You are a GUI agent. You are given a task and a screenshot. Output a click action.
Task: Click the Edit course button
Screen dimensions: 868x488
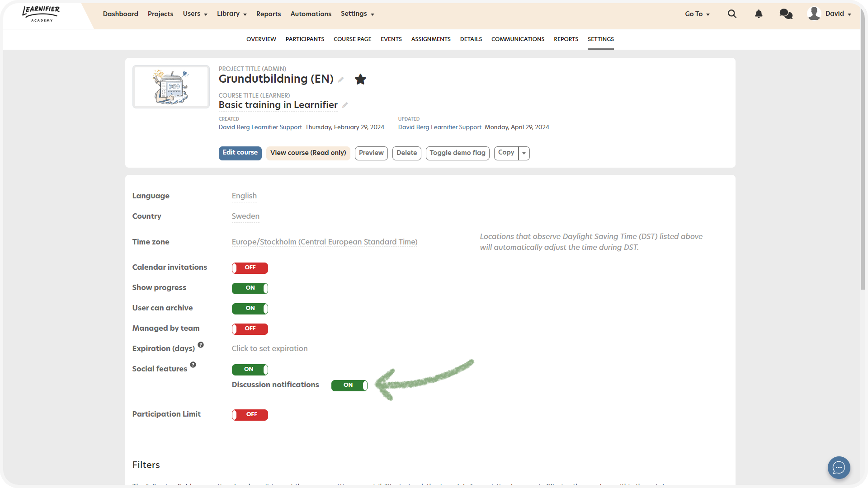240,153
